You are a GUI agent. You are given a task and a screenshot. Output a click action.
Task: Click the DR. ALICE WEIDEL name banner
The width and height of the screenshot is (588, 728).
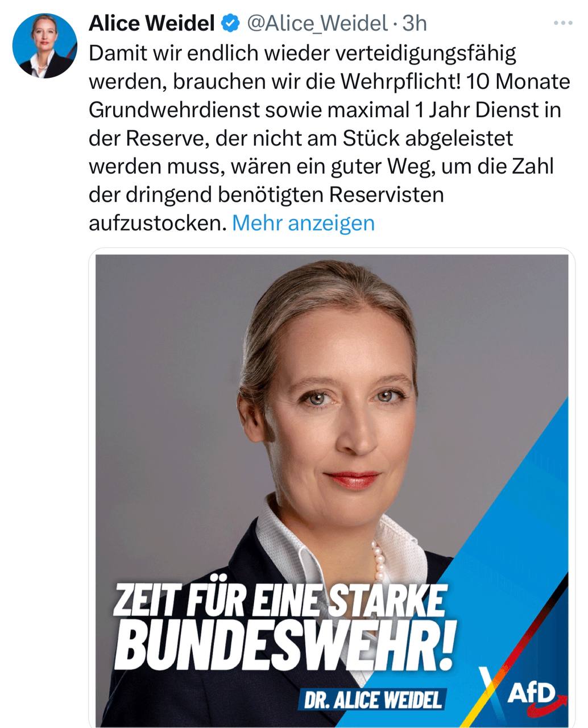pos(372,701)
